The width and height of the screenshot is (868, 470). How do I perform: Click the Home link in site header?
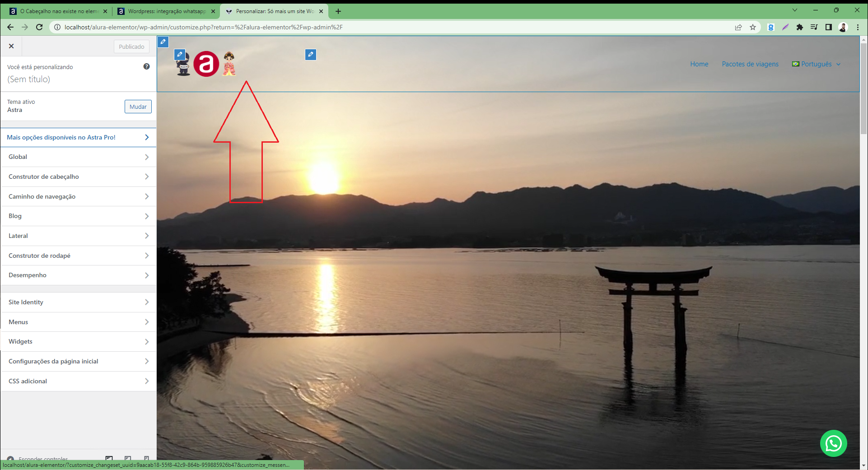point(699,64)
